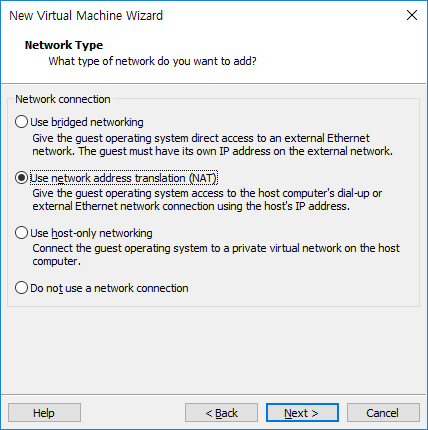Click the bridged networking description about external Ethernet
428x430 pixels.
click(x=212, y=145)
